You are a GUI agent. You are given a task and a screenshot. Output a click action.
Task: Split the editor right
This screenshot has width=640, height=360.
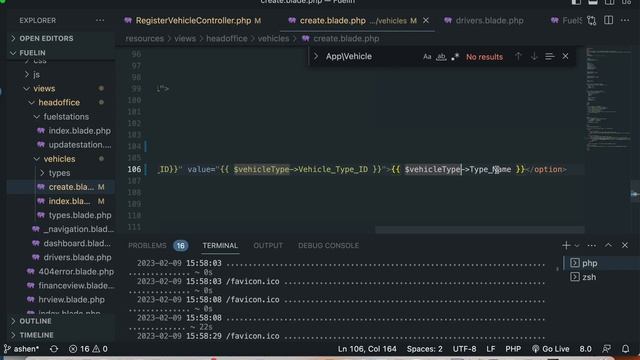click(x=608, y=20)
